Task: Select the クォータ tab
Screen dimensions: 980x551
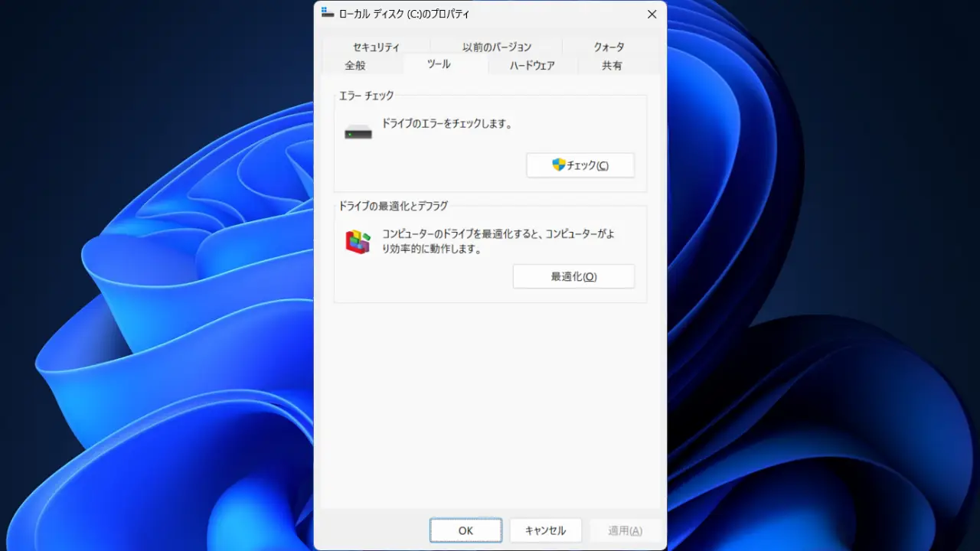Action: [x=609, y=47]
